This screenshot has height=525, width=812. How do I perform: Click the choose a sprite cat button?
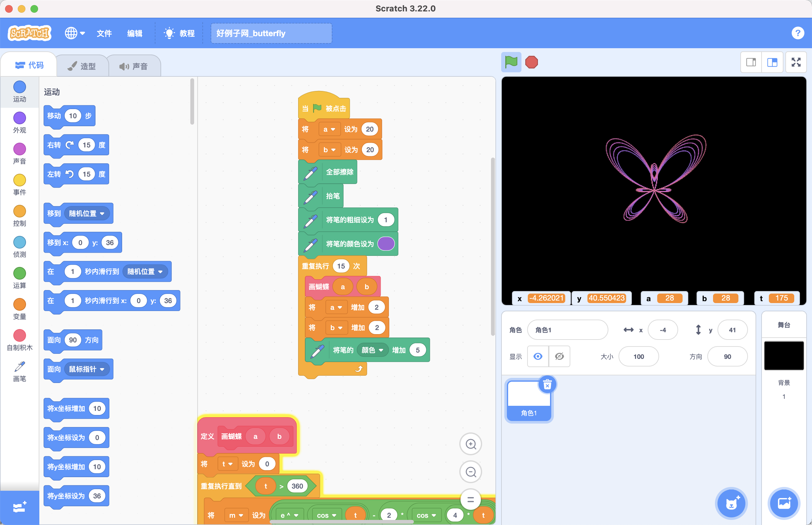(x=731, y=503)
